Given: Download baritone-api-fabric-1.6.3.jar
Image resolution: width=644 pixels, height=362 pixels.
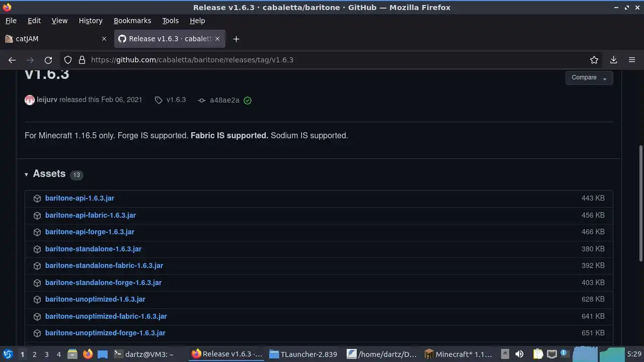Looking at the screenshot, I should tap(91, 215).
